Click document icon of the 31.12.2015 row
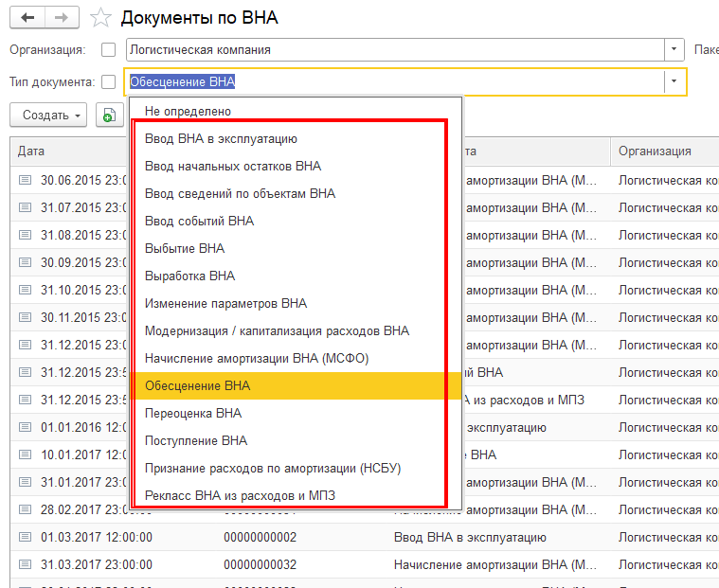719x588 pixels. tap(25, 345)
